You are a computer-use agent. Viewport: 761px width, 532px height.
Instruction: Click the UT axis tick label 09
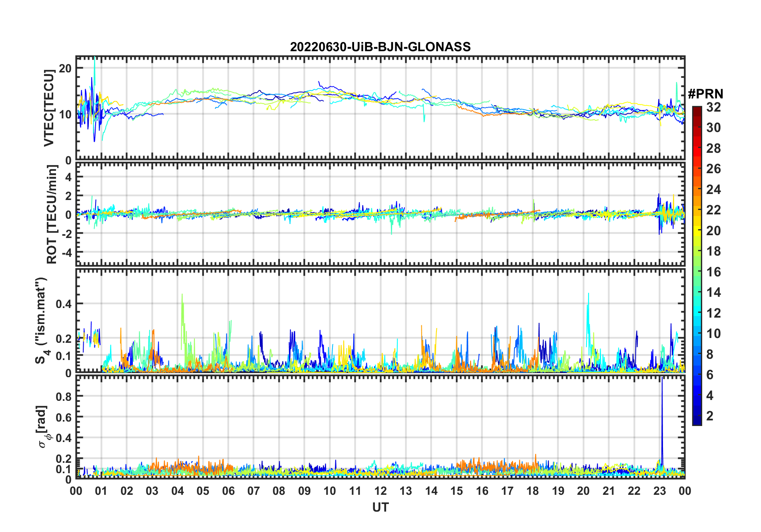(304, 491)
